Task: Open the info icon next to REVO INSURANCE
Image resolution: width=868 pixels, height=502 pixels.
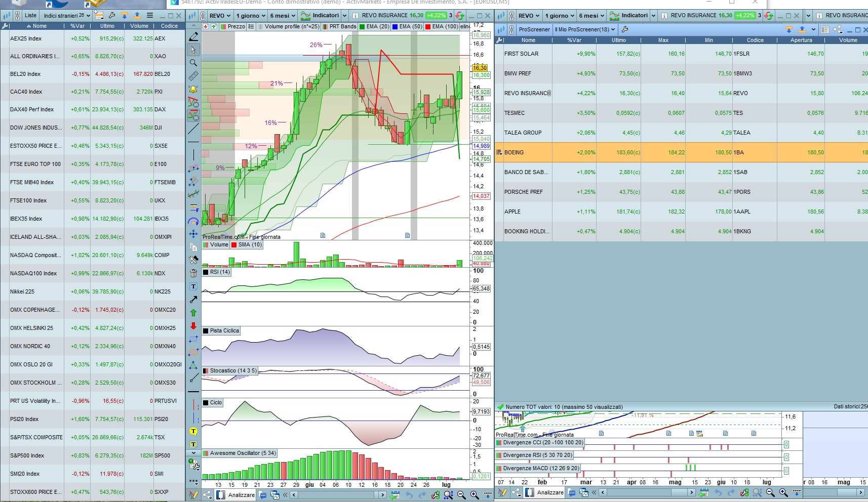Action: point(356,16)
